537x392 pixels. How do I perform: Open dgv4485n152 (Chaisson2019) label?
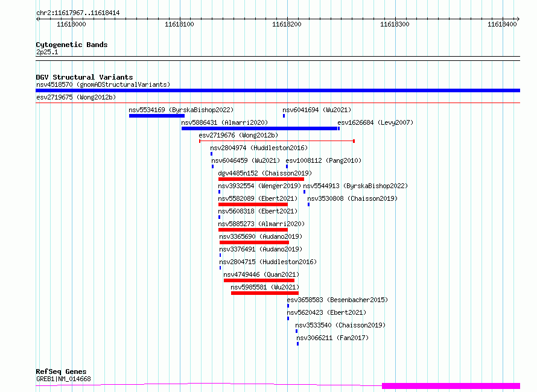point(265,173)
